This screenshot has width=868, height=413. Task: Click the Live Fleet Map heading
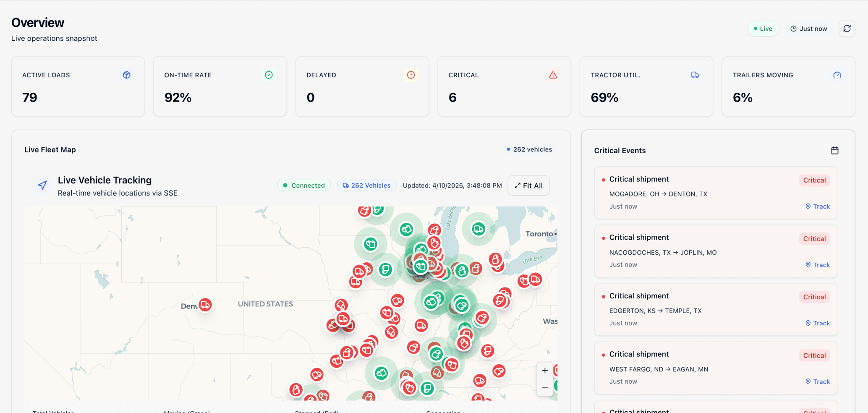[x=50, y=149]
